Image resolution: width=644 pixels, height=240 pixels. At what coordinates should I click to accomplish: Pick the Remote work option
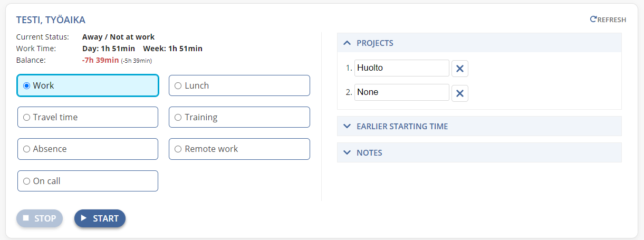pyautogui.click(x=239, y=149)
